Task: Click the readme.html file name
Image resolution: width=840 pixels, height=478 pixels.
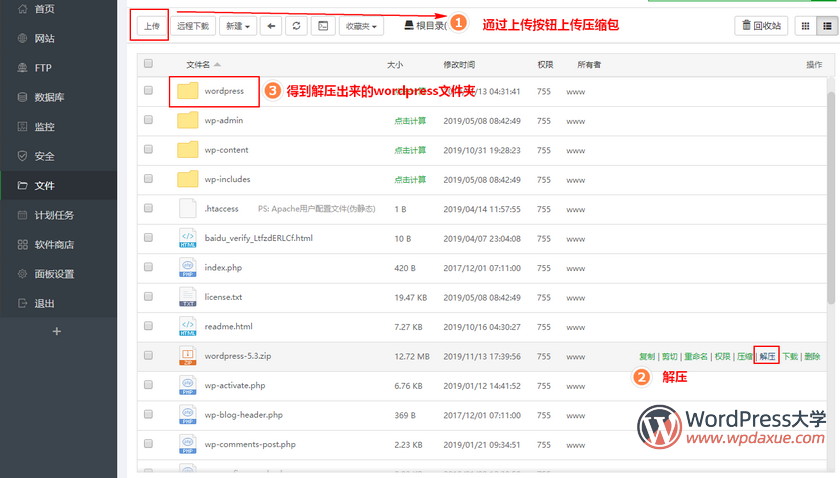Action: pos(228,326)
